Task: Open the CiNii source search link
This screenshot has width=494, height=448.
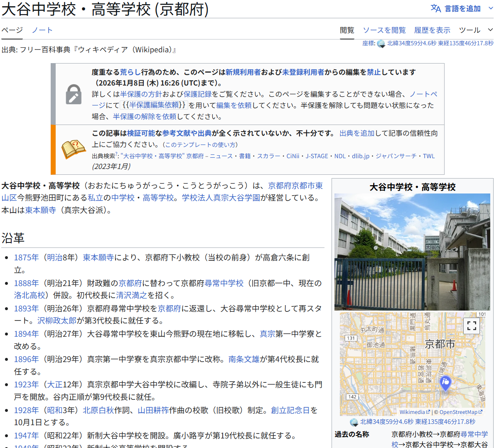Action: (292, 156)
